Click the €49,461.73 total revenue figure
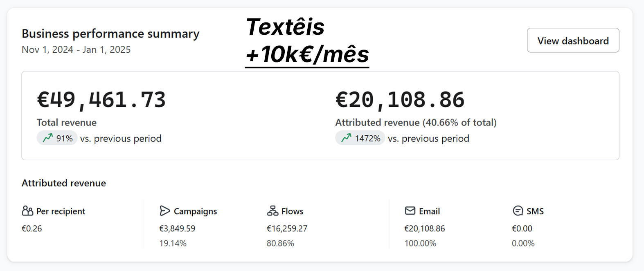 [101, 100]
